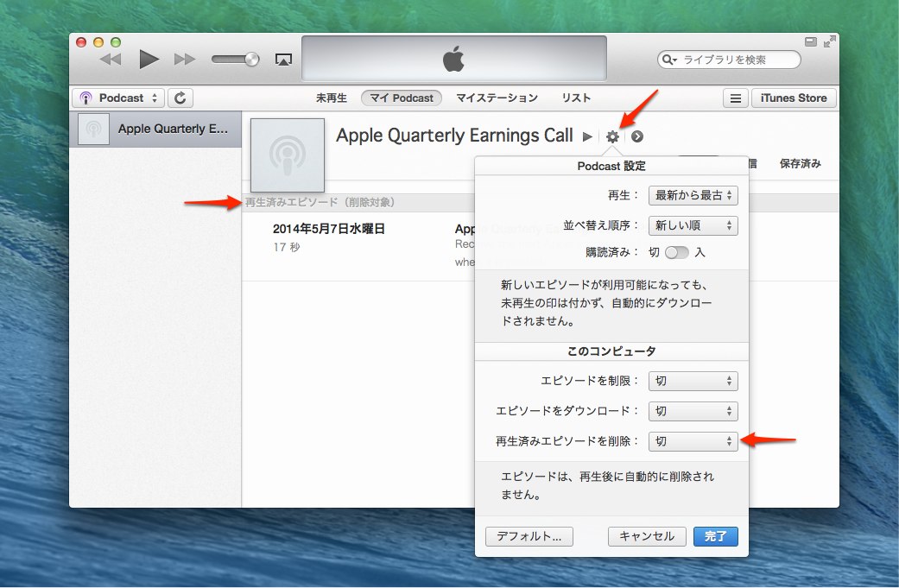
Task: Open 再生 order dropdown 最新から最古
Action: 693,195
